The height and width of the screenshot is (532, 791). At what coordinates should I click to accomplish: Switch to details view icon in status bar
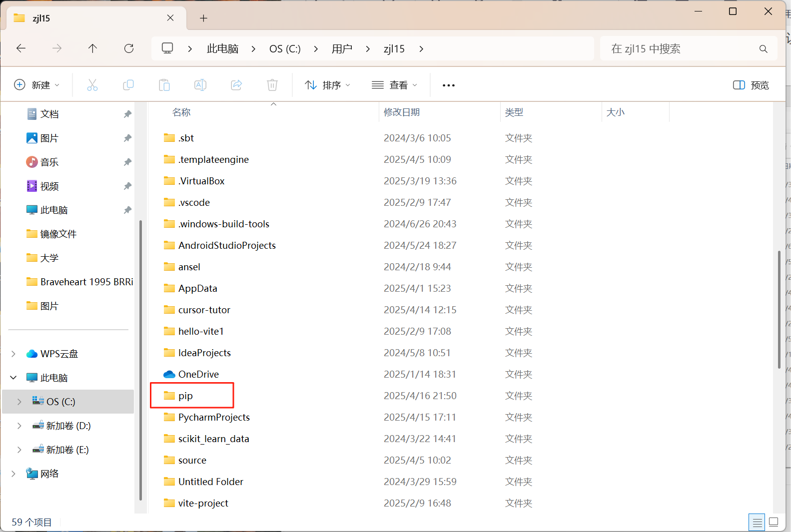pyautogui.click(x=757, y=523)
